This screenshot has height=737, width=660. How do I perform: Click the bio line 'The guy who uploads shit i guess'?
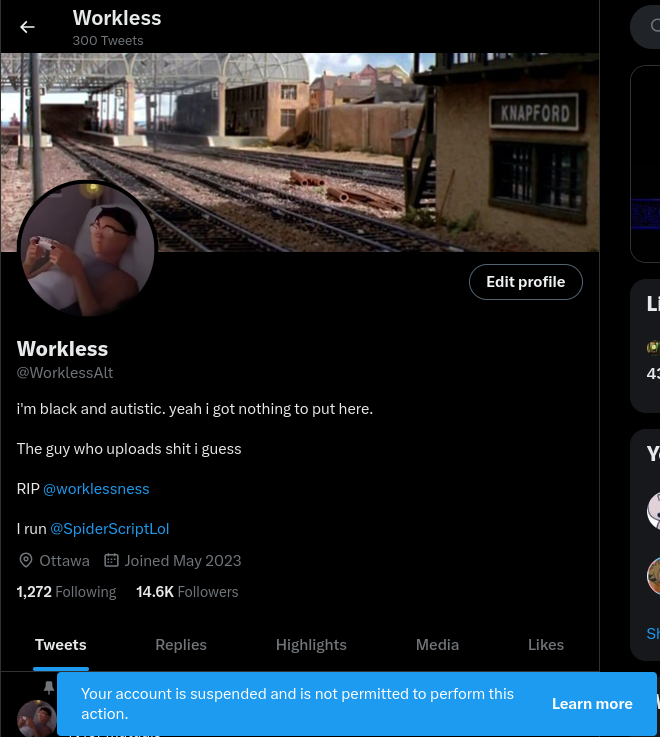129,449
